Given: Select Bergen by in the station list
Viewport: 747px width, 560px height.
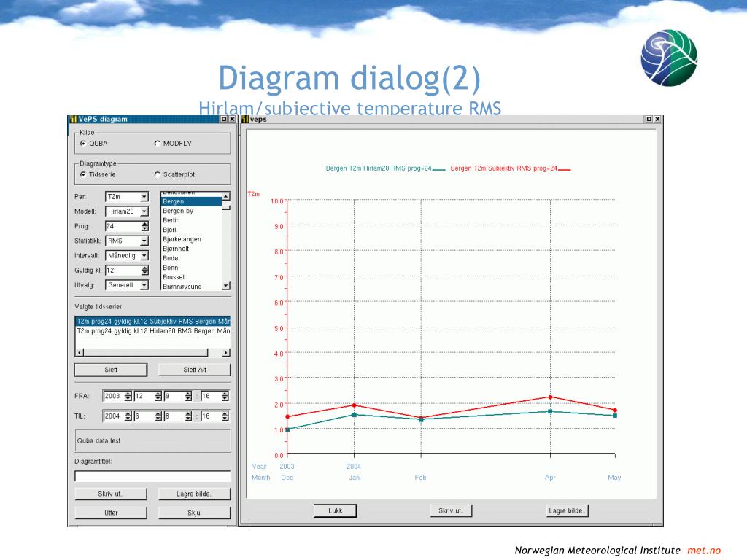Looking at the screenshot, I should coord(191,211).
